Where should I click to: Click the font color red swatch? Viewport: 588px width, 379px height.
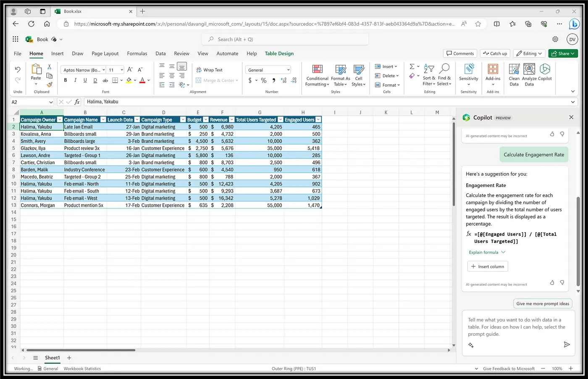142,80
